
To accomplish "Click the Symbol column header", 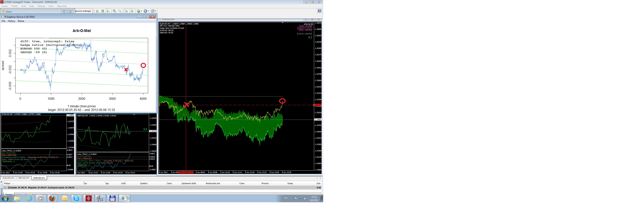I will pyautogui.click(x=144, y=184).
